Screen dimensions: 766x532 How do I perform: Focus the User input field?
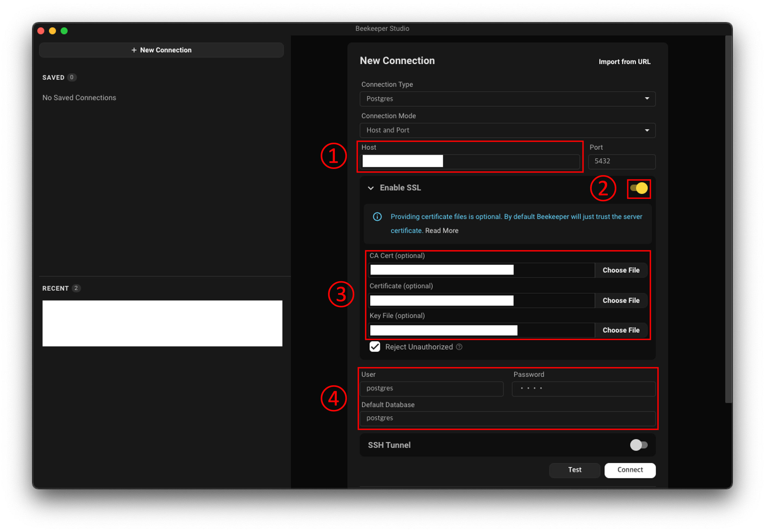(x=431, y=388)
